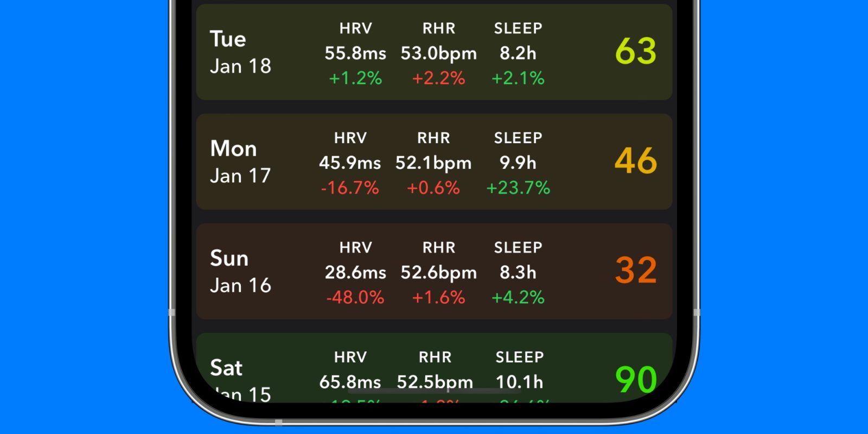This screenshot has width=868, height=434.
Task: Open the Sat day entry label
Action: tap(227, 368)
